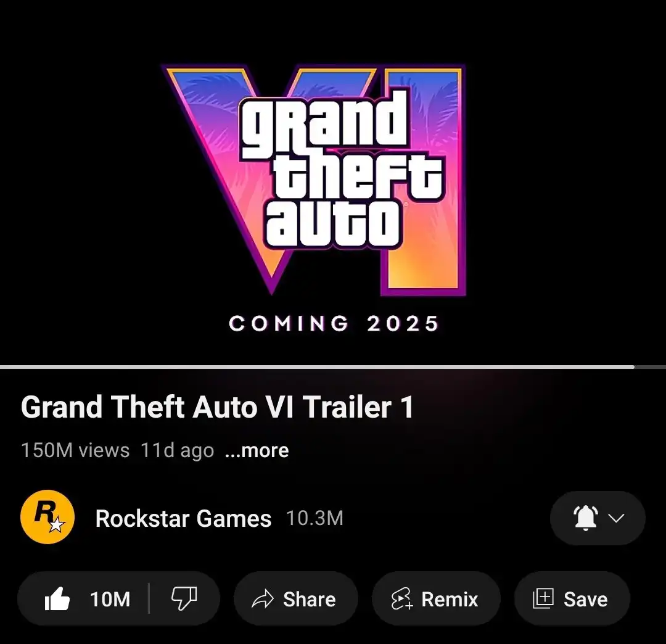The image size is (666, 644).
Task: Tap the Remix icon
Action: 401,599
